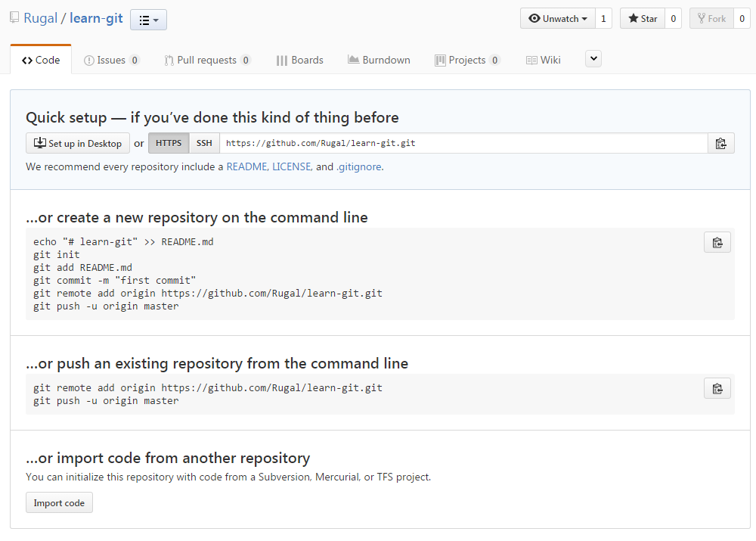Click the Import code button
Viewport: 756px width, 541px height.
pyautogui.click(x=59, y=503)
